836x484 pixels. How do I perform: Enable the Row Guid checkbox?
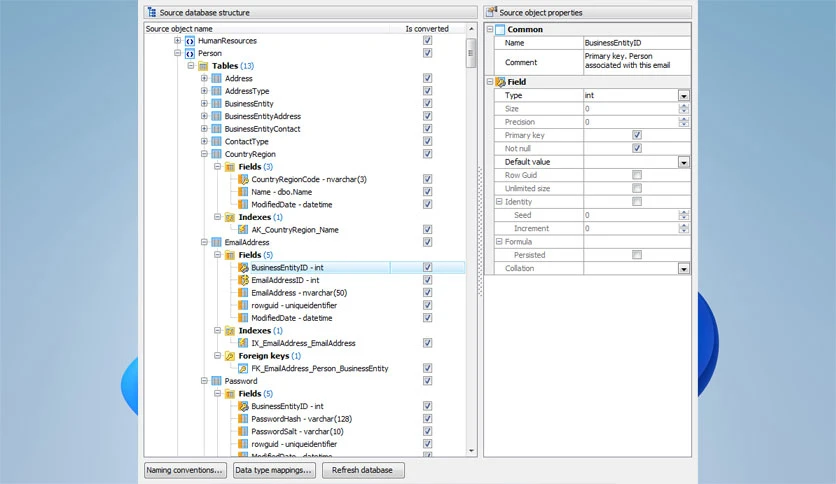click(637, 175)
